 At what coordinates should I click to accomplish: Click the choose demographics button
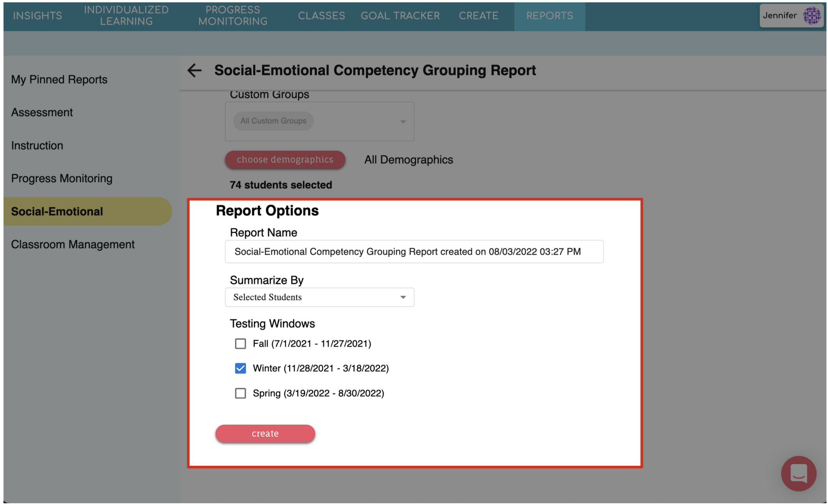click(x=284, y=160)
